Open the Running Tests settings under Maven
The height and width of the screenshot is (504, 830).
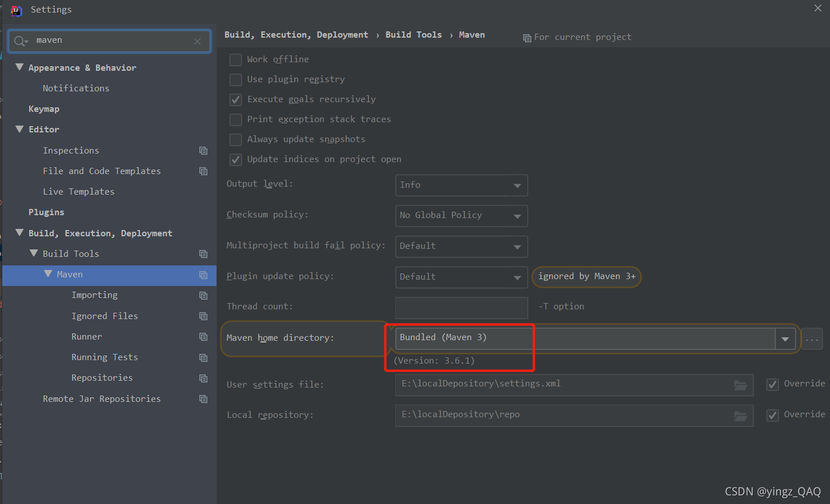(105, 357)
